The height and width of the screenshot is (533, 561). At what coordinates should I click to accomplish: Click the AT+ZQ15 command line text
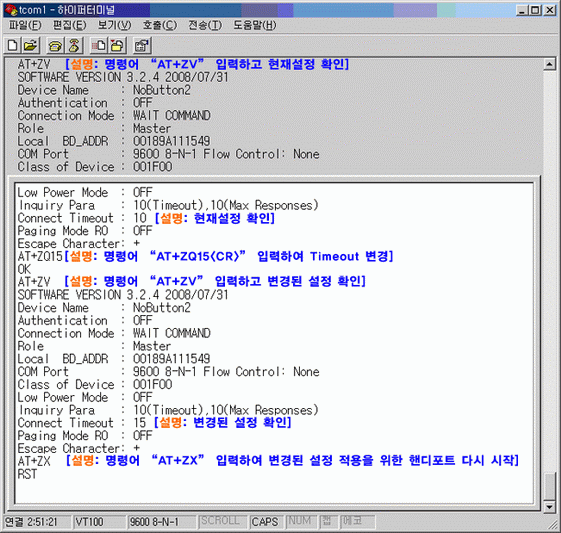pyautogui.click(x=40, y=256)
